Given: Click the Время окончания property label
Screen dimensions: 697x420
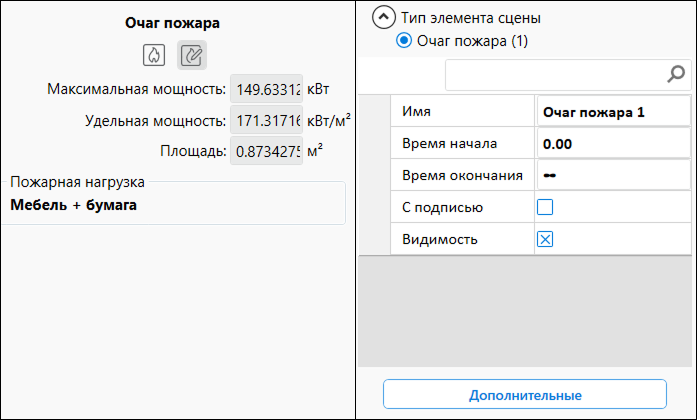Looking at the screenshot, I should point(462,176).
